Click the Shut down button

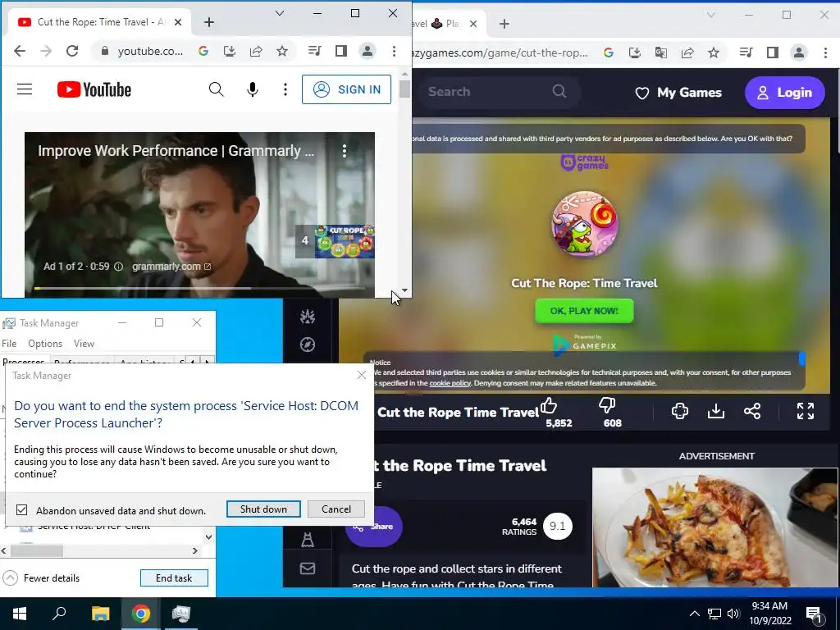(263, 509)
